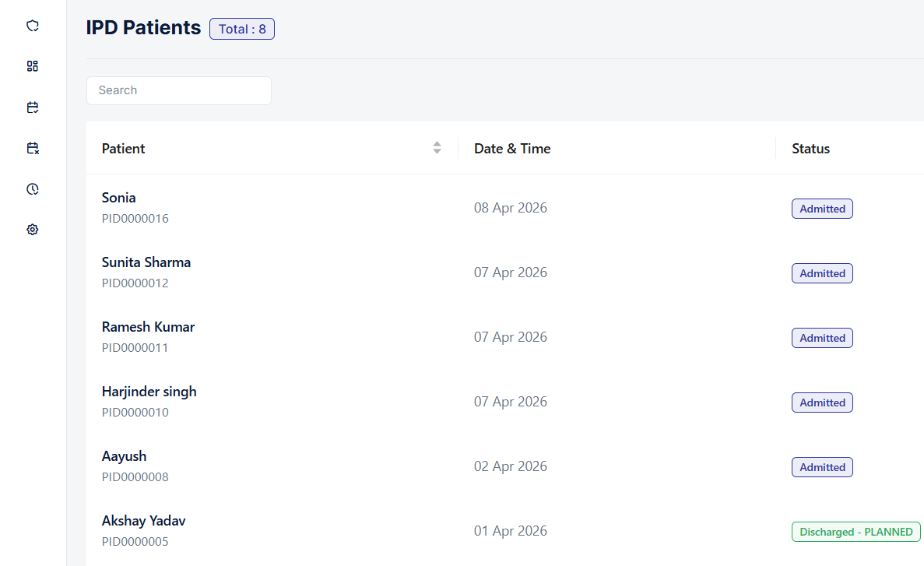The height and width of the screenshot is (566, 924).
Task: Open patient Sonia's record
Action: 119,198
